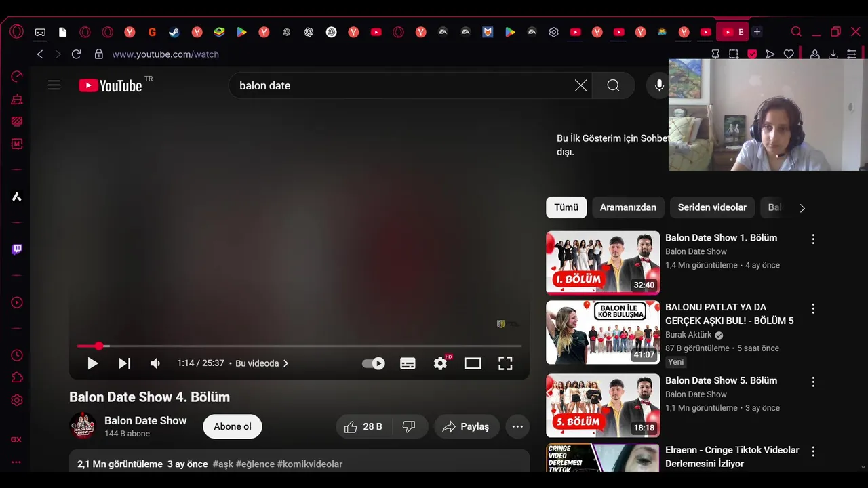Open Balon Date Show 1. Bölüm thumbnail
868x488 pixels.
(603, 263)
